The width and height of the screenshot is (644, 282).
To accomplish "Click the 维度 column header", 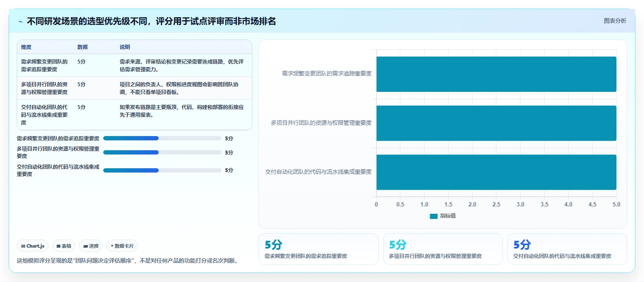I will [x=26, y=47].
